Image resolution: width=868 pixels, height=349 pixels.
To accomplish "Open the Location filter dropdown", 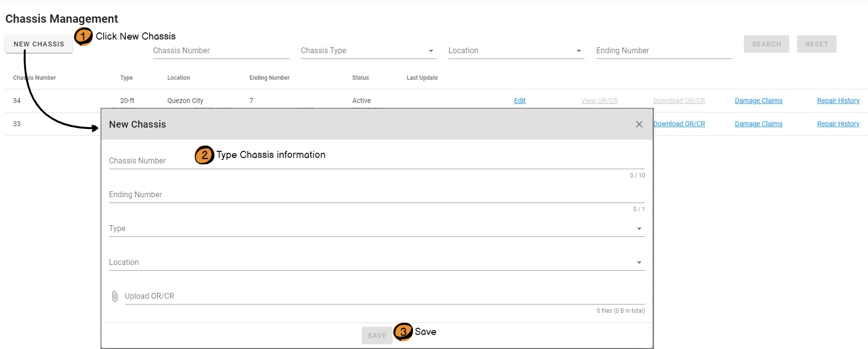I will coord(515,51).
